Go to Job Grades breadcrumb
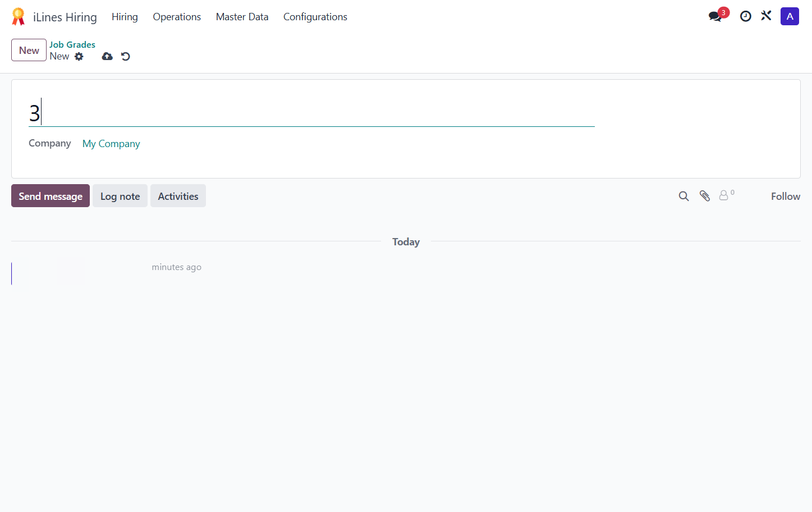The image size is (812, 512). (x=72, y=44)
